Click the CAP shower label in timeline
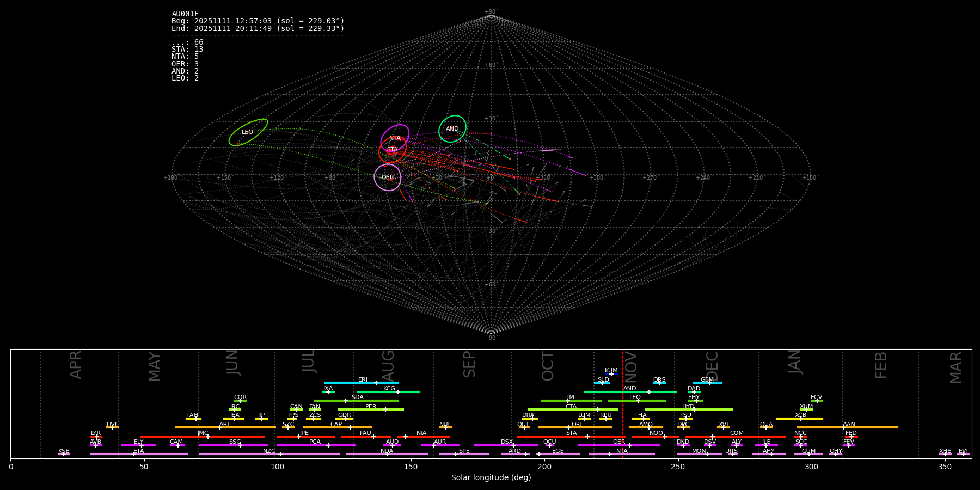This screenshot has width=980, height=490. pos(336,425)
